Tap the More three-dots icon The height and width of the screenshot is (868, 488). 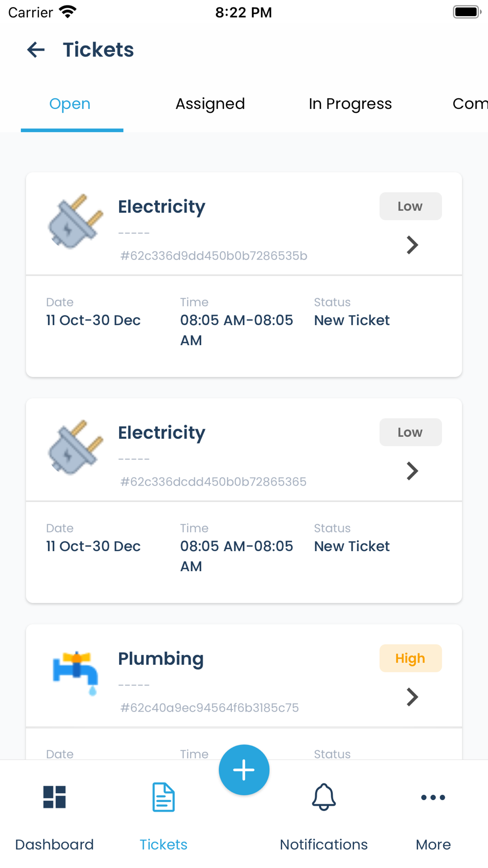coord(433,797)
